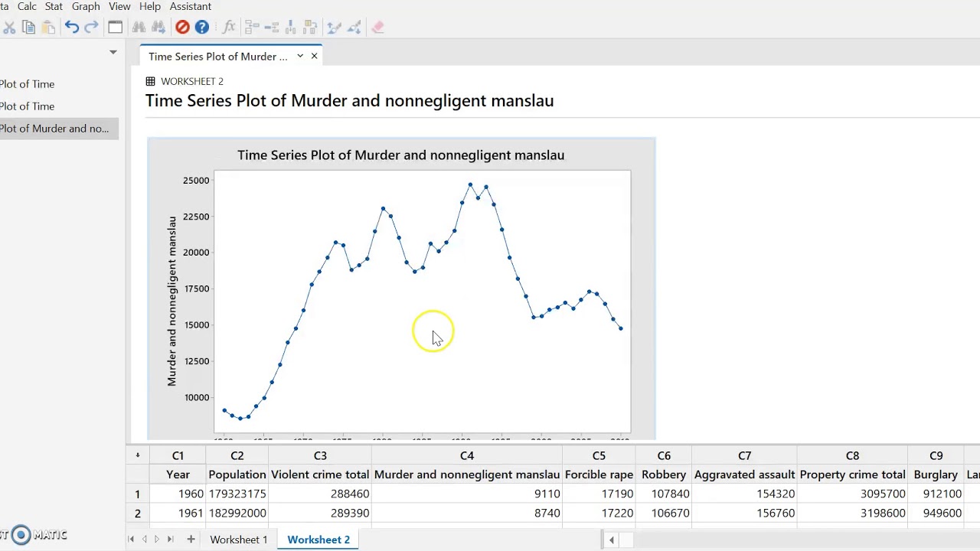Select 'Plot of Murder and no...' navigator item

[x=59, y=129]
